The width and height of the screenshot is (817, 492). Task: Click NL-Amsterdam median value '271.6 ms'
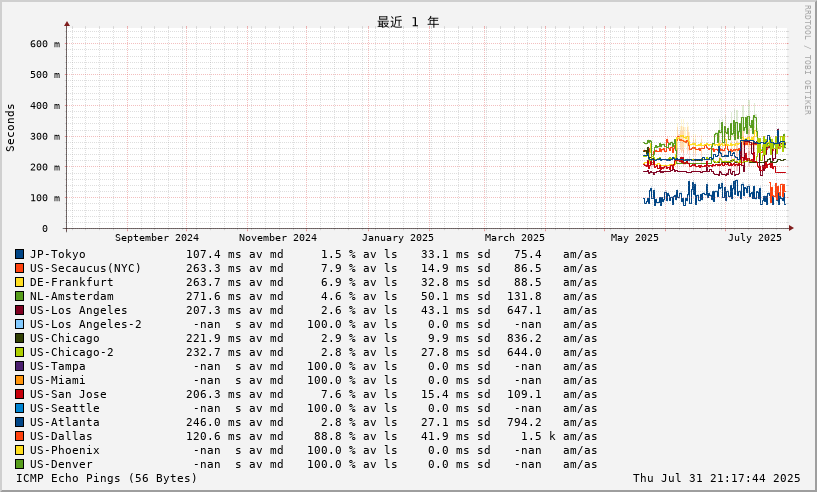pyautogui.click(x=214, y=296)
